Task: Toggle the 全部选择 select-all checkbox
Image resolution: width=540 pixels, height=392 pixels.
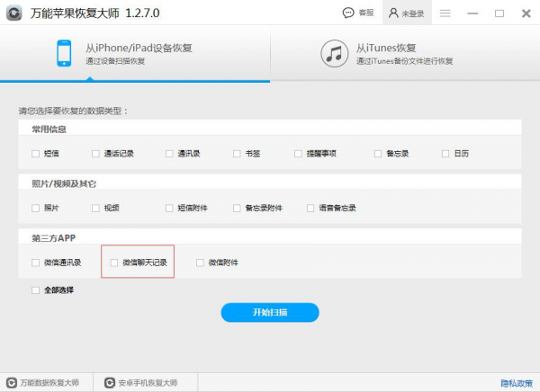Action: click(x=35, y=290)
